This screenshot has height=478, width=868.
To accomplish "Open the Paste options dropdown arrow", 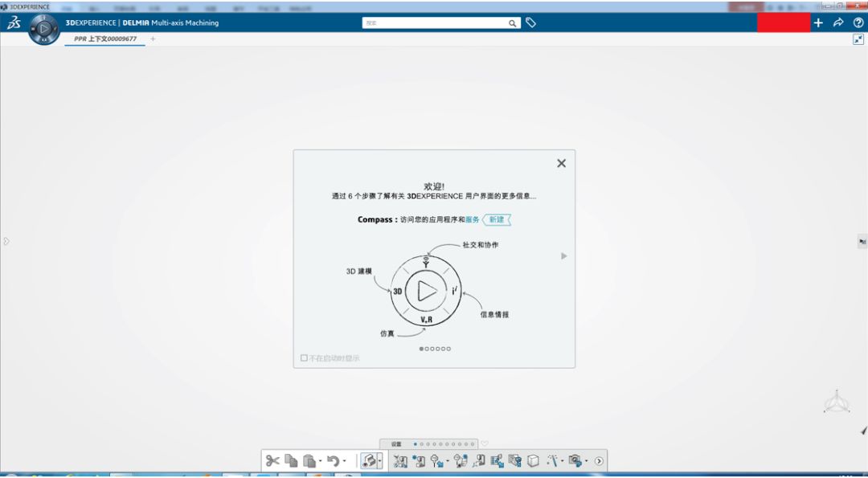I will click(321, 461).
